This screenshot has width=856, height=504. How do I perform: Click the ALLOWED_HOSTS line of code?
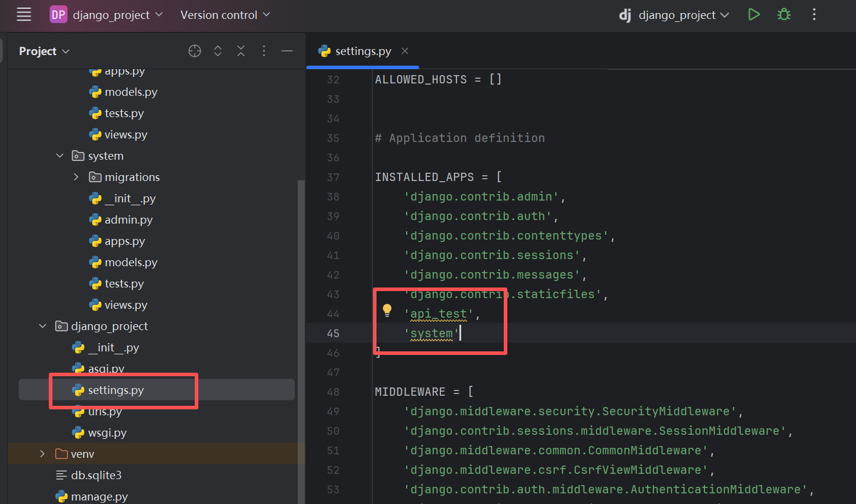click(439, 79)
